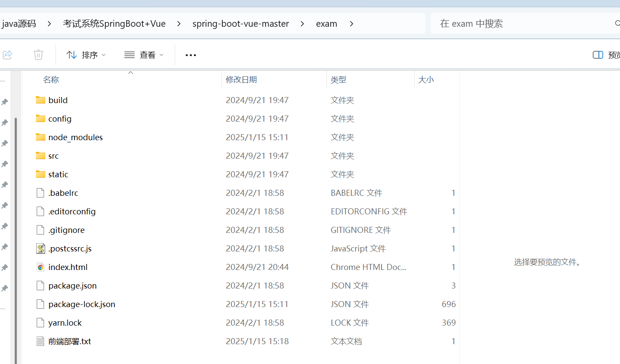Click the yarn.lock file name
This screenshot has height=364, width=620.
[65, 323]
